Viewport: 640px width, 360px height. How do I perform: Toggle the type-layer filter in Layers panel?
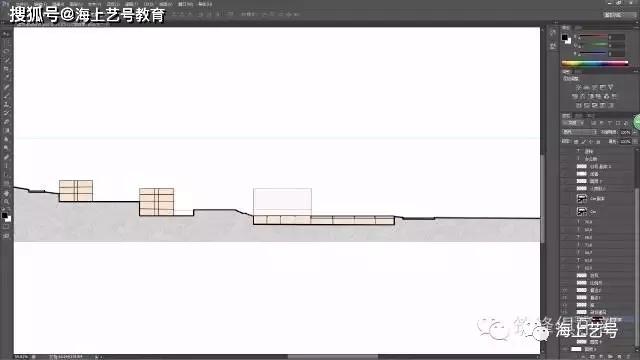point(609,123)
